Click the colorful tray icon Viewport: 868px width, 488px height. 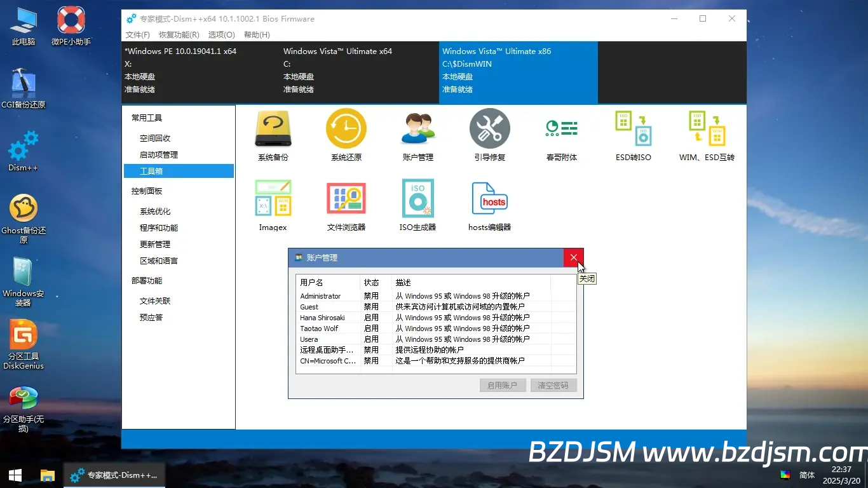[785, 475]
